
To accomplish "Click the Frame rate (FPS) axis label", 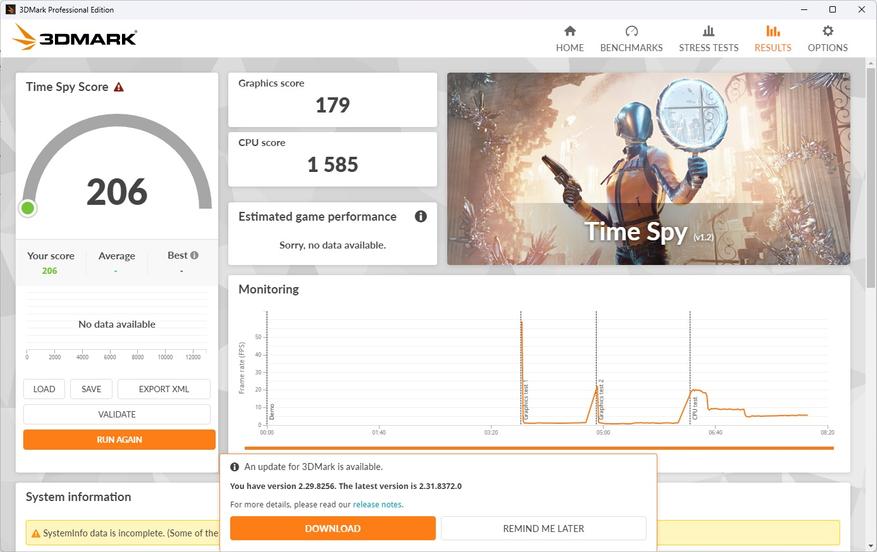I will (x=242, y=368).
